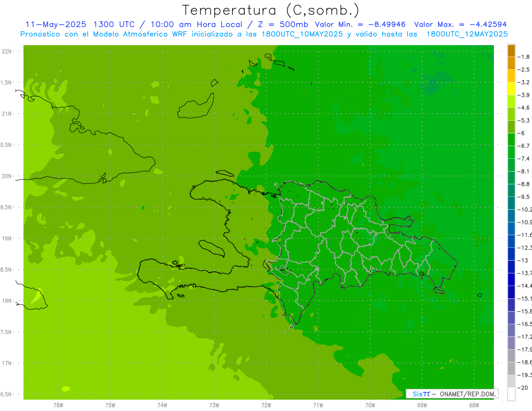Click the "1800UTC_12MAY2025" valid-until time
The width and height of the screenshot is (532, 411).
[467, 34]
